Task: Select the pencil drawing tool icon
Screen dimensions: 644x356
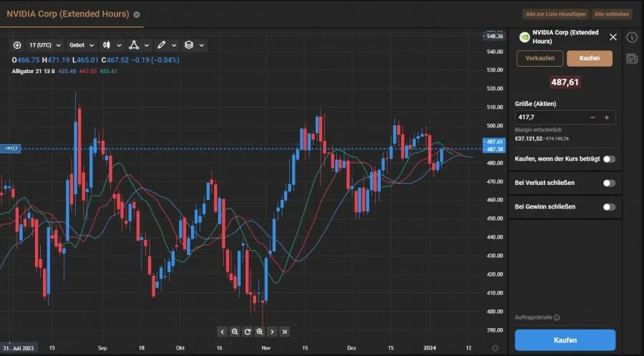Action: [x=162, y=45]
